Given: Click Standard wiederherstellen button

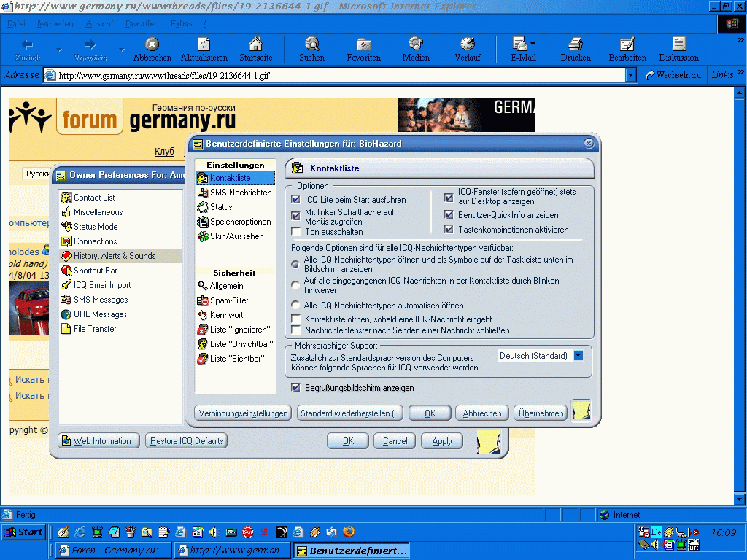Looking at the screenshot, I should coord(350,413).
